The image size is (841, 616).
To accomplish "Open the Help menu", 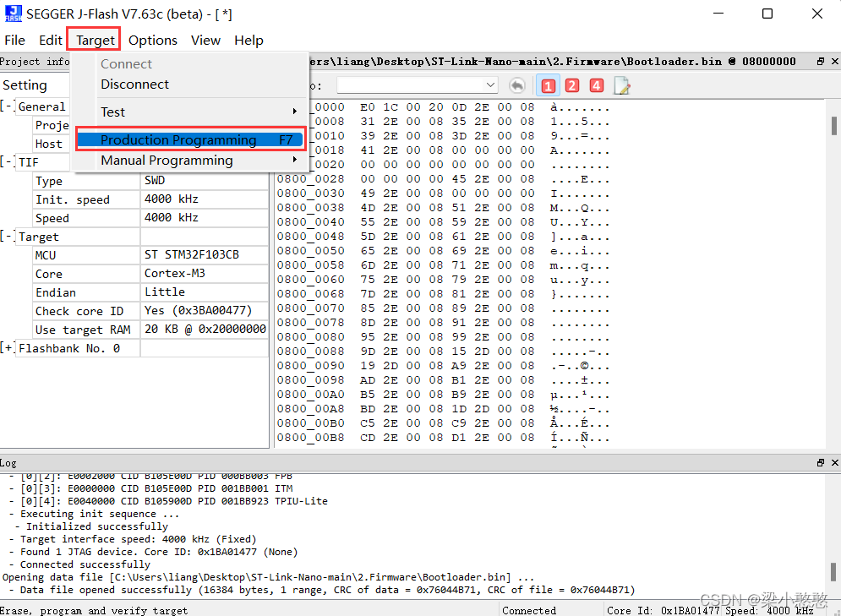I will (x=248, y=41).
